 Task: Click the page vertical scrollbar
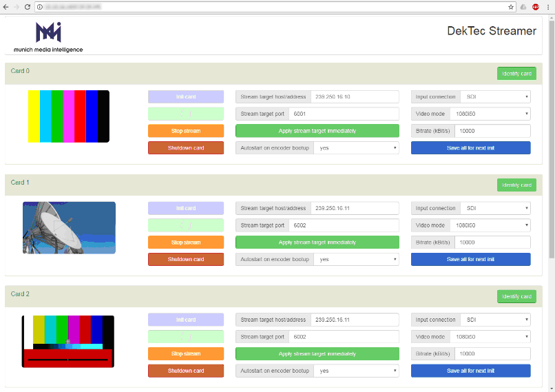pos(551,138)
